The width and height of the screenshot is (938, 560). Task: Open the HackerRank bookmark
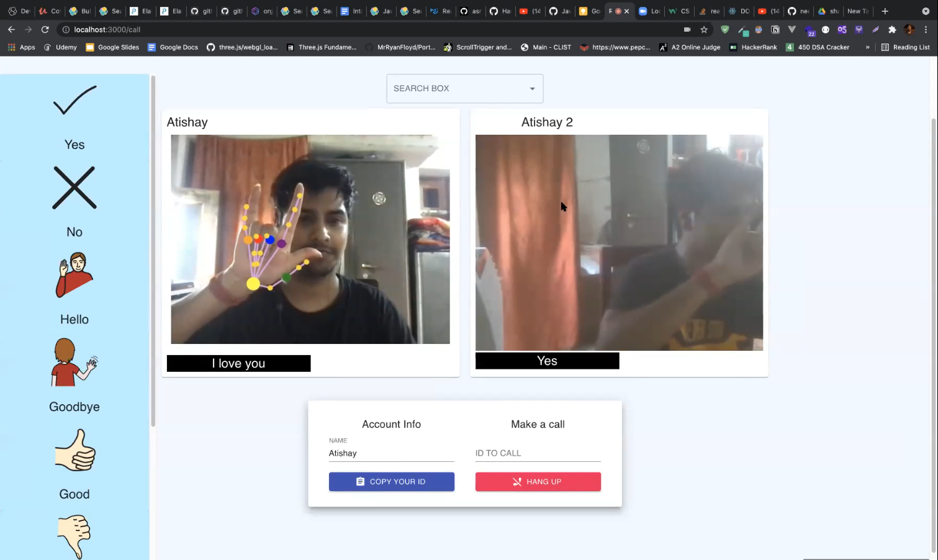coord(753,47)
